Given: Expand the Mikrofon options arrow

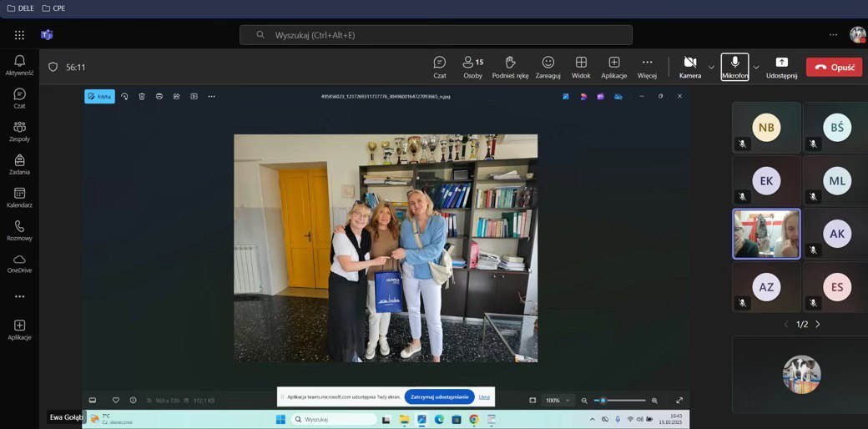Looking at the screenshot, I should click(x=756, y=67).
